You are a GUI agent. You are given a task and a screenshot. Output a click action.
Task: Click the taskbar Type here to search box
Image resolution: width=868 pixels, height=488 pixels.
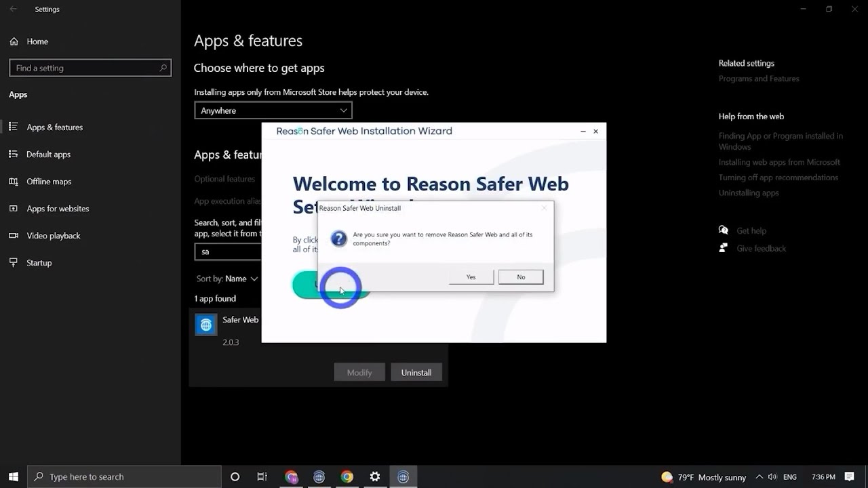pyautogui.click(x=124, y=476)
